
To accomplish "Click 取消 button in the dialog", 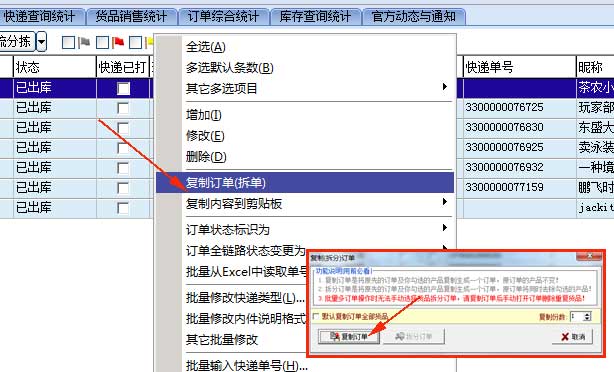I will coord(572,337).
